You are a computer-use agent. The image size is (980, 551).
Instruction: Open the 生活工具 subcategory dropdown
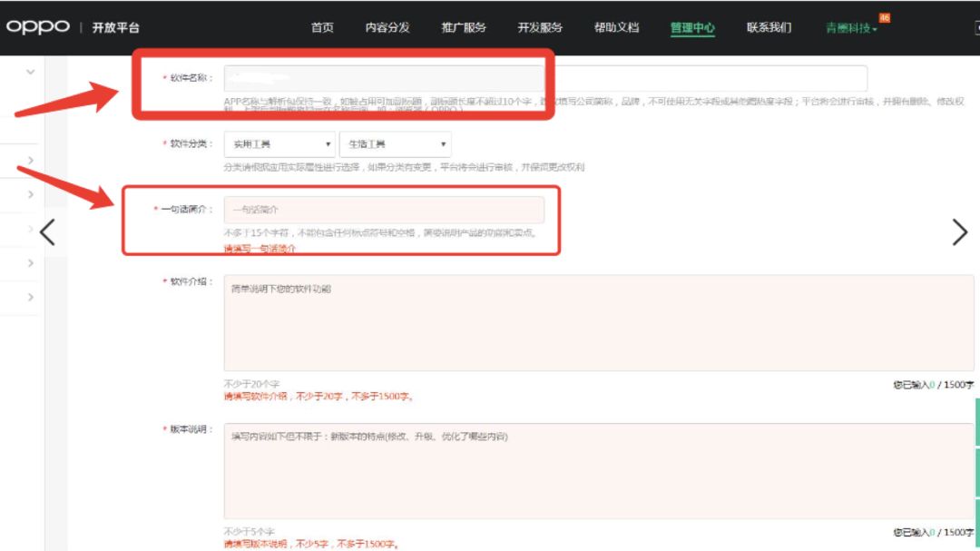click(x=395, y=144)
